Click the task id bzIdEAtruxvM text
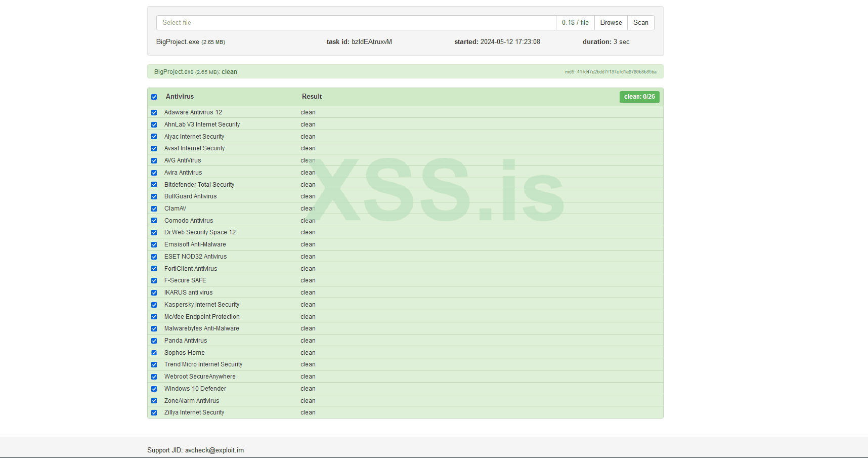This screenshot has height=458, width=868. (359, 42)
